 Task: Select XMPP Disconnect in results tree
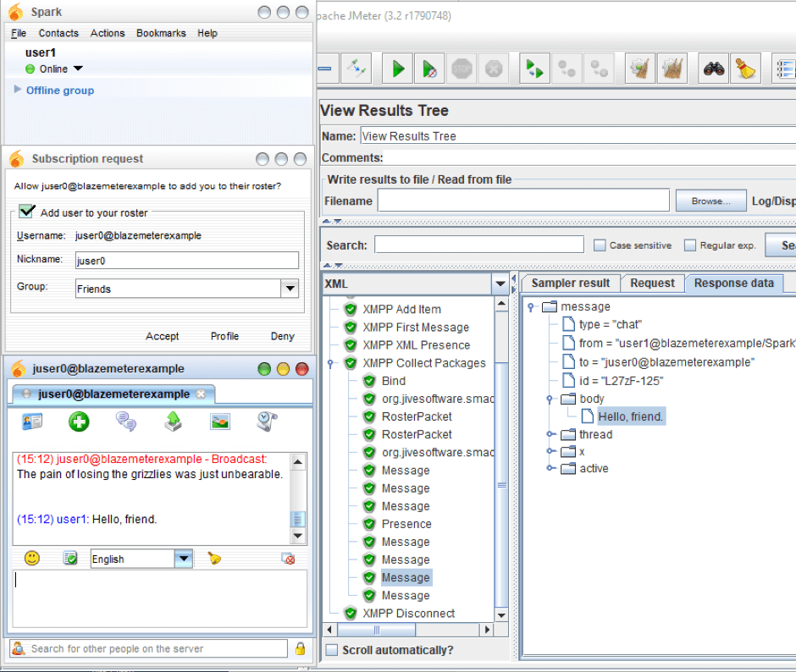tap(409, 613)
